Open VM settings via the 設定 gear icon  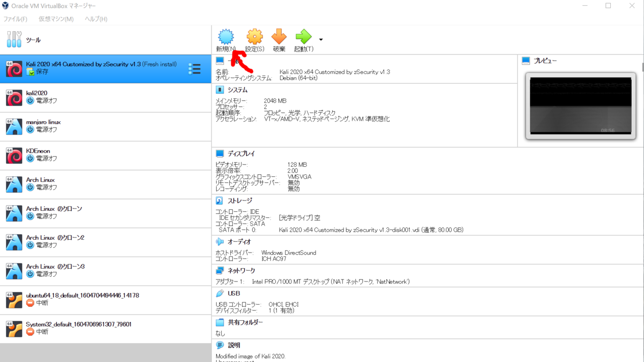coord(253,35)
